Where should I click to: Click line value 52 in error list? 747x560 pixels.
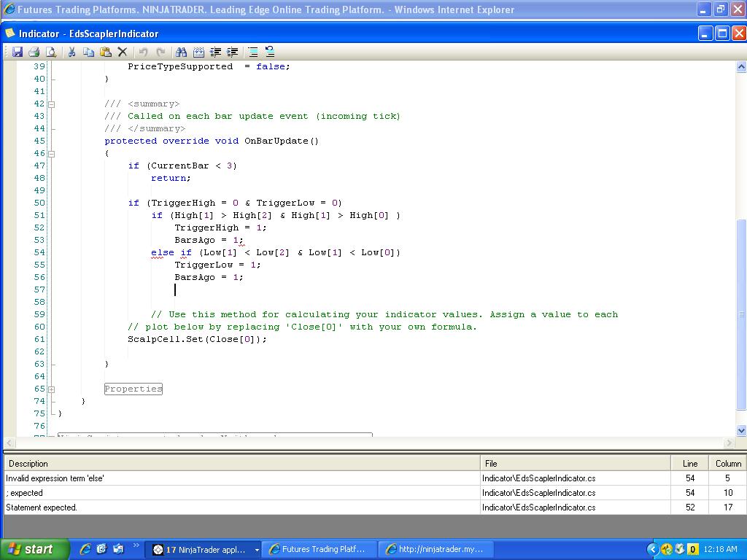pos(690,507)
